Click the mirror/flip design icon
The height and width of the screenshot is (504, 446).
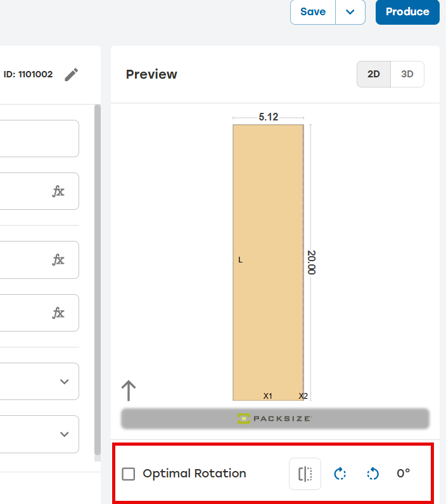point(305,474)
